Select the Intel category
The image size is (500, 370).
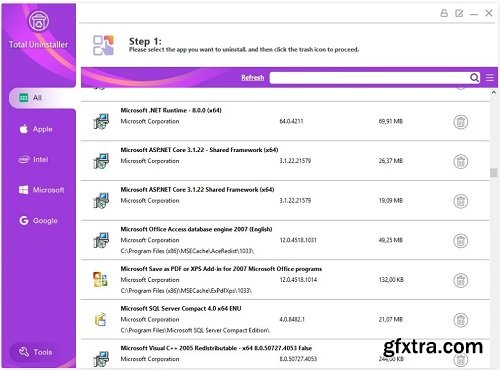pos(33,160)
